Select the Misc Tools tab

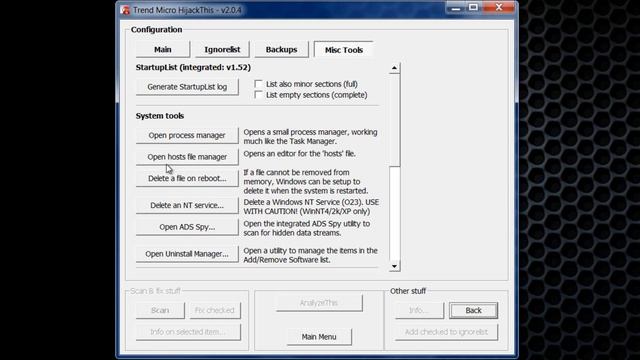344,49
